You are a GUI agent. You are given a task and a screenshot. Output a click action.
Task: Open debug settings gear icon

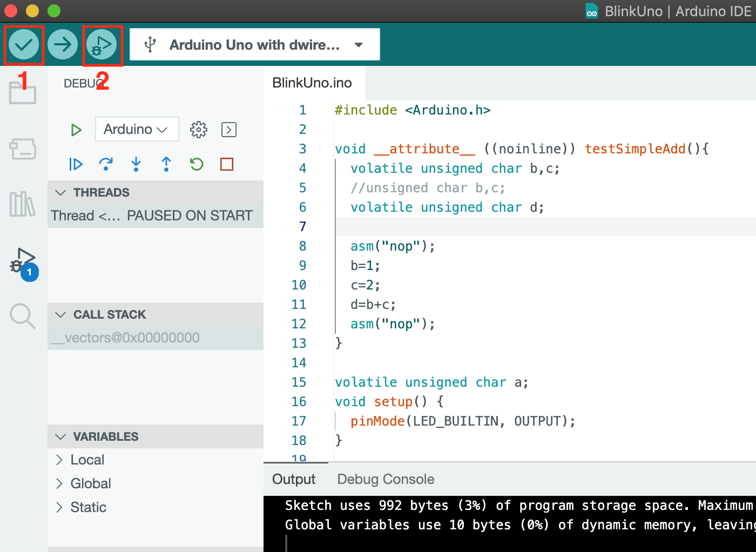pyautogui.click(x=199, y=130)
